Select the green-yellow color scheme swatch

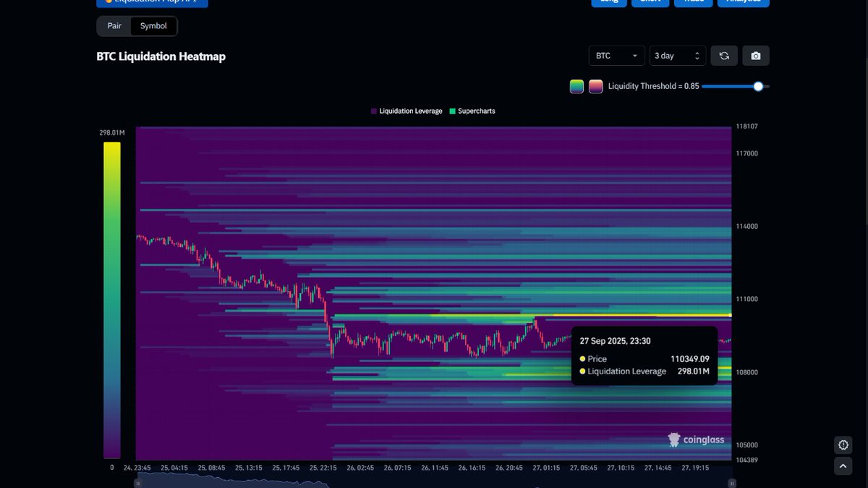pos(576,87)
